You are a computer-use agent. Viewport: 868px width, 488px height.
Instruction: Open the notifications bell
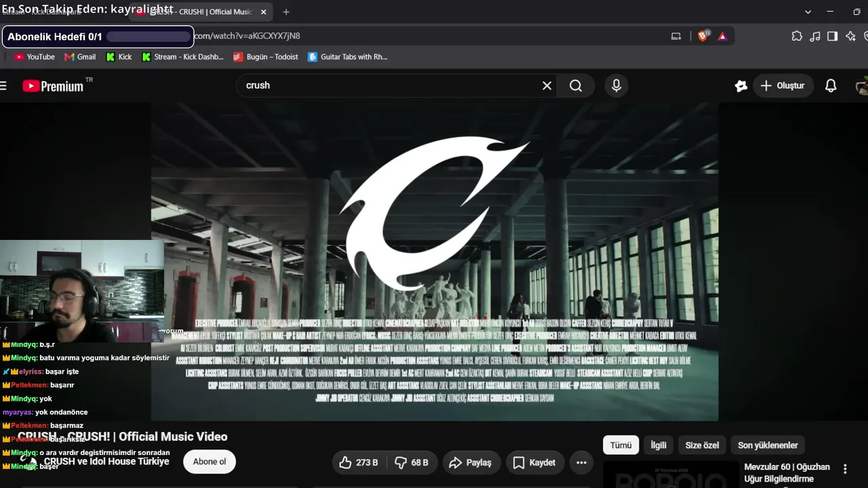point(831,85)
